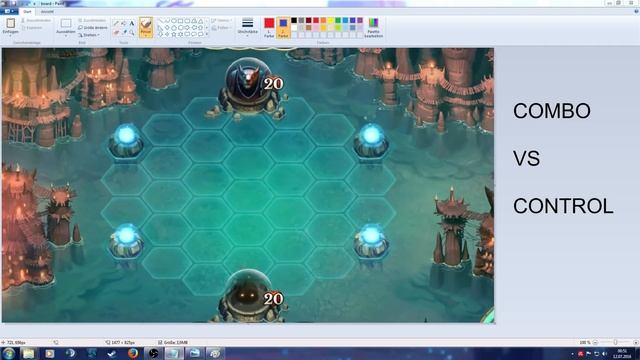Select the Color picker eyedropper tool
The height and width of the screenshot is (360, 640).
point(124,32)
